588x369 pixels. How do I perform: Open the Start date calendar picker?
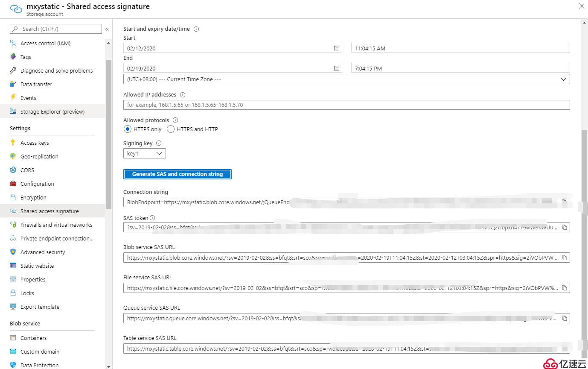coord(337,48)
